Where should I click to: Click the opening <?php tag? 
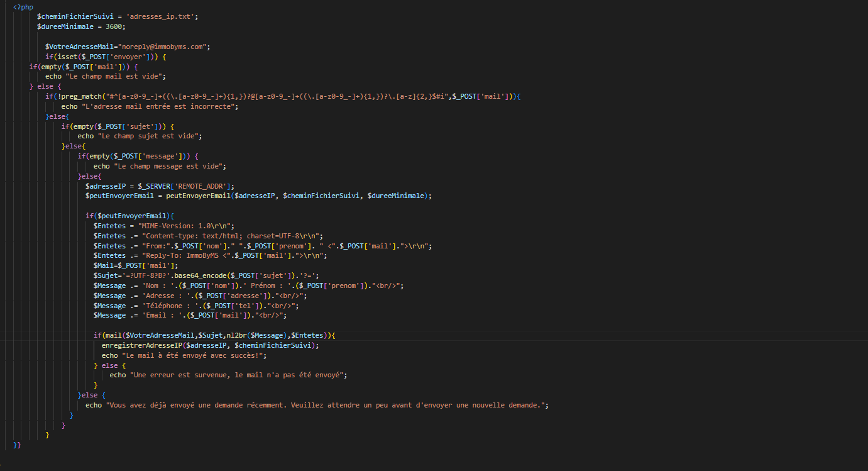(23, 7)
